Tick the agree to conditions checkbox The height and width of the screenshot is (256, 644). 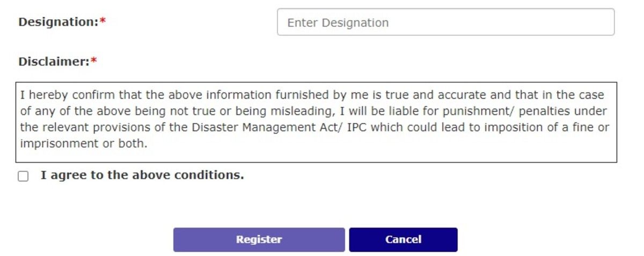[x=23, y=177]
